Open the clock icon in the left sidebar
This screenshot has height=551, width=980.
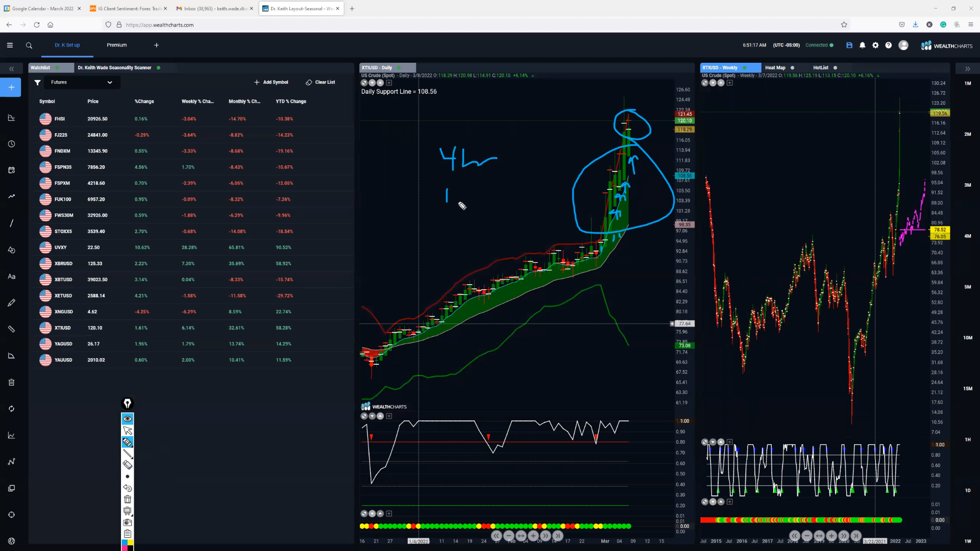pyautogui.click(x=11, y=144)
